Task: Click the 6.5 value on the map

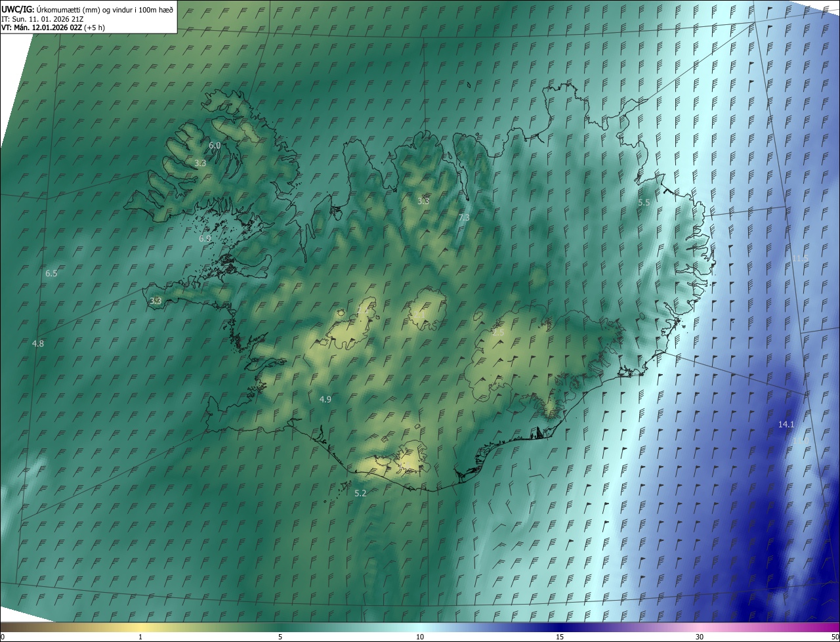Action: [51, 273]
